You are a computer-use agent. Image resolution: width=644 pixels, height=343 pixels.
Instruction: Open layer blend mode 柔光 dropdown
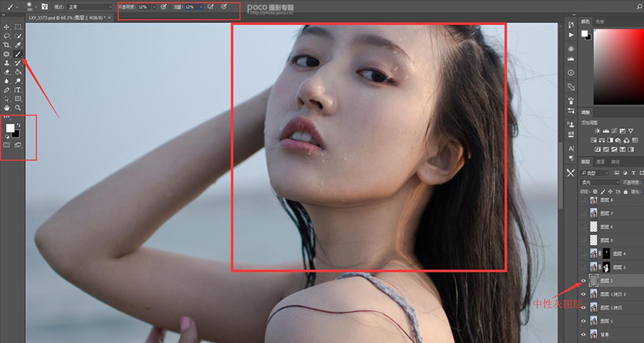click(x=599, y=183)
